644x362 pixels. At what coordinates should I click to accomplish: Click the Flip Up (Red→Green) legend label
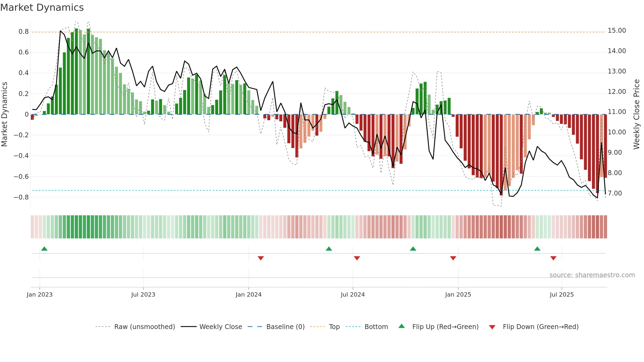(445, 327)
